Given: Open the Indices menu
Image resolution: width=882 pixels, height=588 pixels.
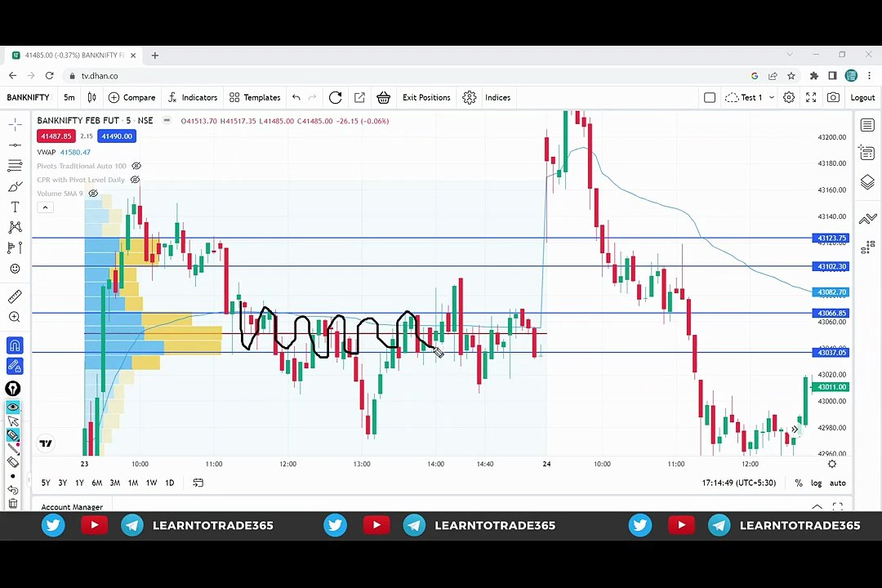Looking at the screenshot, I should 498,97.
